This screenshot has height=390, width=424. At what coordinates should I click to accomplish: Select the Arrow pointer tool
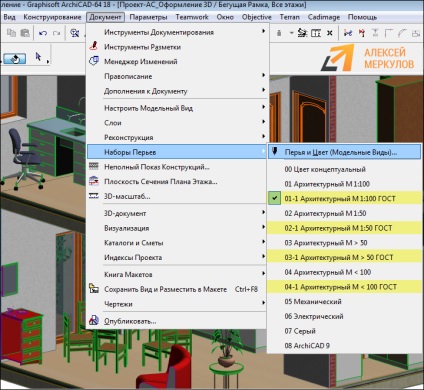(x=38, y=57)
